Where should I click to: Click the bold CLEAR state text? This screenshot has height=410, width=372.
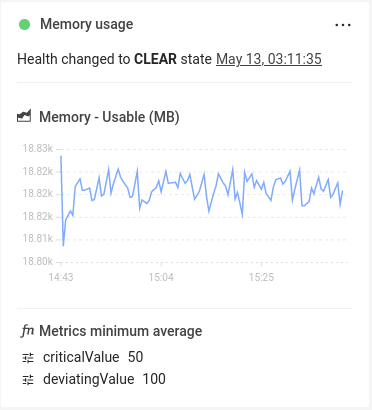[155, 59]
